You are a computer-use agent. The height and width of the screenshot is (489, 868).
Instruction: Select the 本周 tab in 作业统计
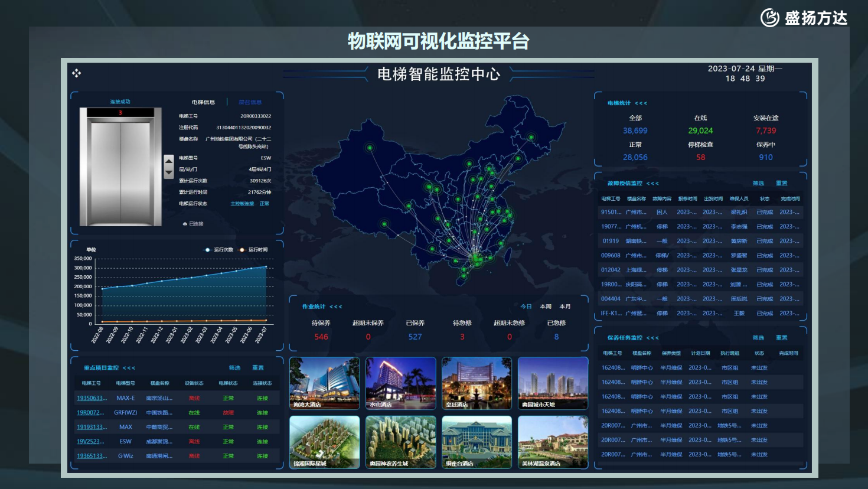(546, 307)
